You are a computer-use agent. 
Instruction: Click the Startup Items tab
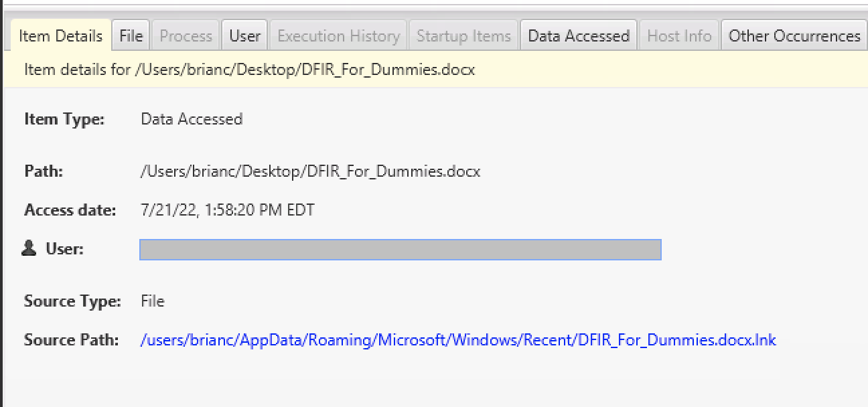click(x=463, y=35)
